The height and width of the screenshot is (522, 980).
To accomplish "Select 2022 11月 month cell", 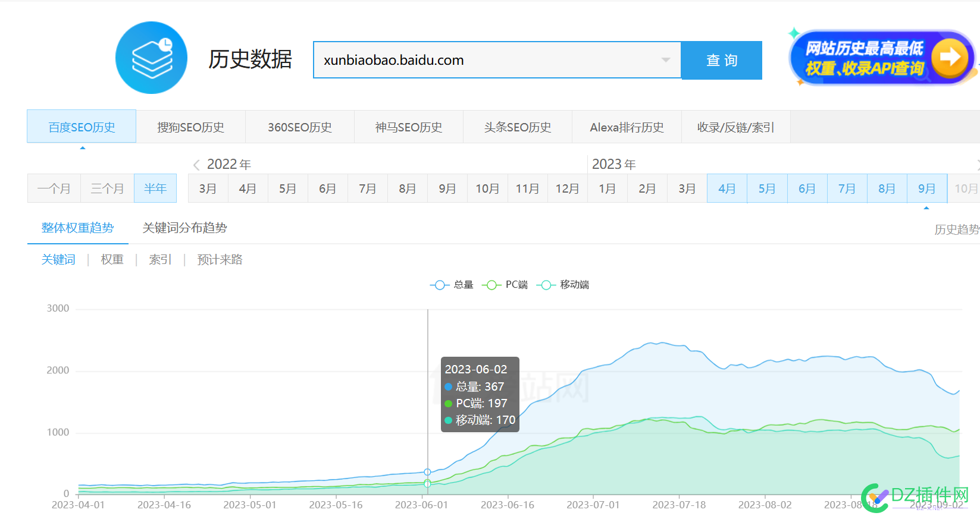I will coord(527,188).
